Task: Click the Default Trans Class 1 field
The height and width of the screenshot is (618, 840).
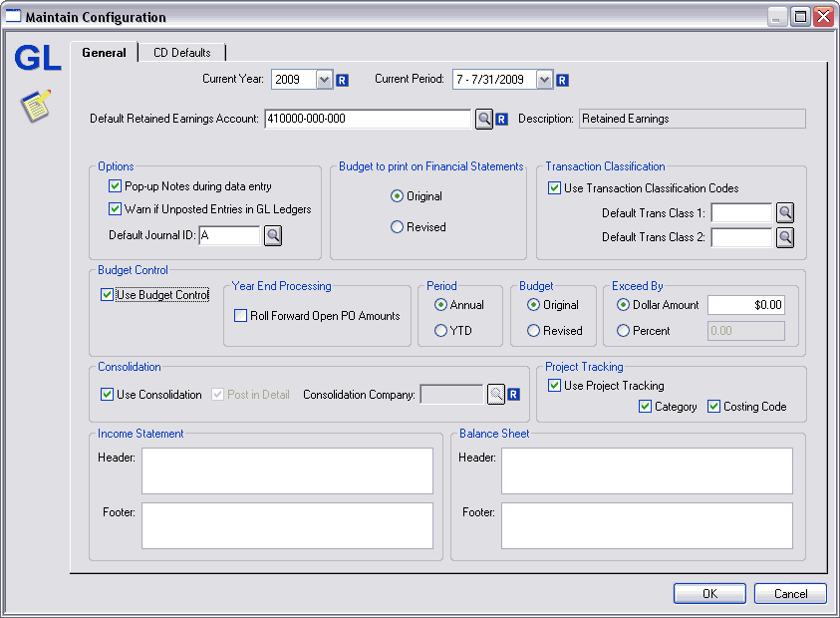Action: (741, 212)
